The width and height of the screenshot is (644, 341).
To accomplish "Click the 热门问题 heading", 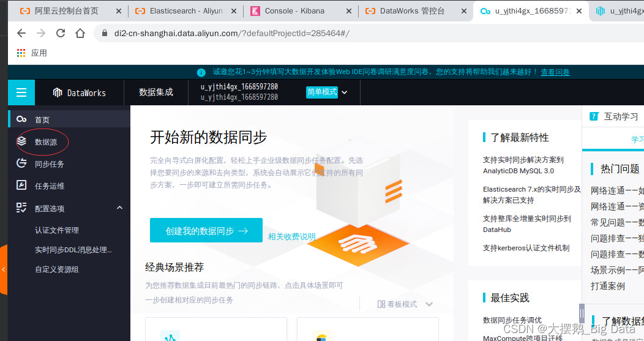I will coord(620,168).
